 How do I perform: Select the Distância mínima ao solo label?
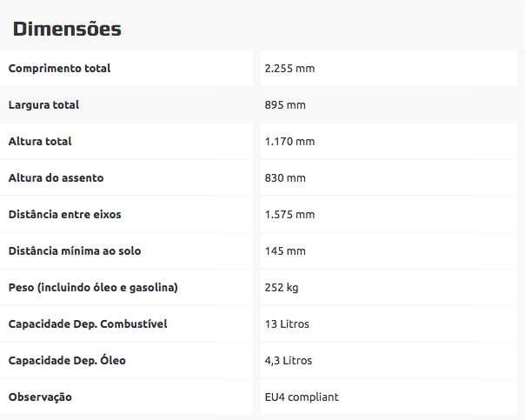pos(74,251)
